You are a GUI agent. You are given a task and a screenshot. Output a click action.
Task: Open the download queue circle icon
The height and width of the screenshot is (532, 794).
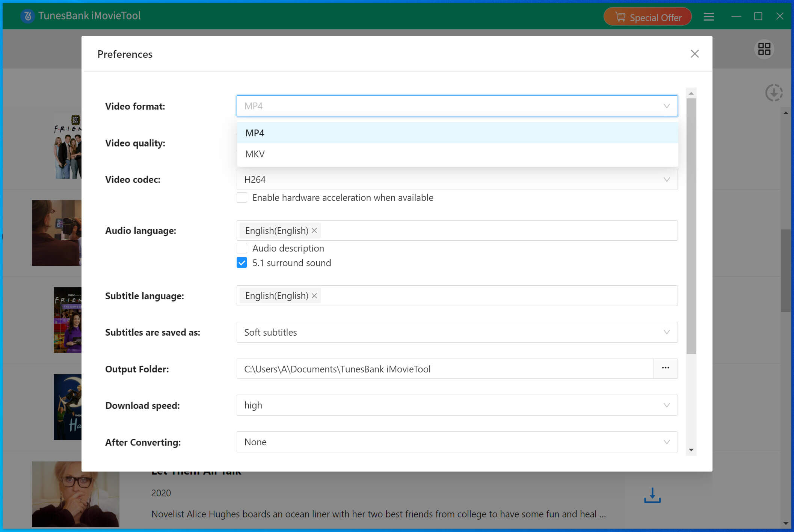pyautogui.click(x=774, y=93)
